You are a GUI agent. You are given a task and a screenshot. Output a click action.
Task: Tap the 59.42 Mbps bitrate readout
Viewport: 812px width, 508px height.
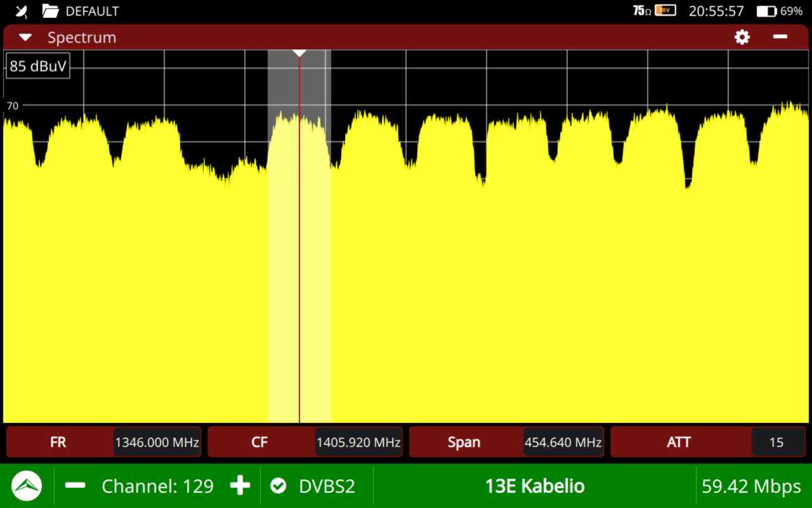pos(751,486)
